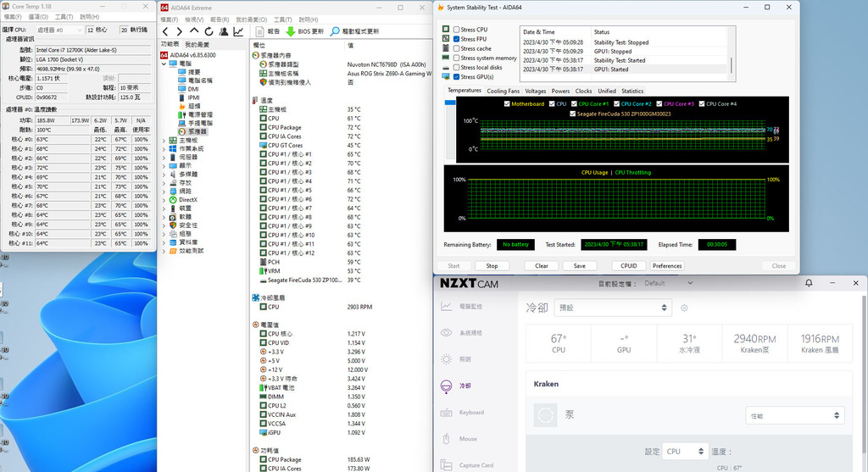Open AIDA64 graph chart toolbar icon
868x472 pixels.
(238, 31)
